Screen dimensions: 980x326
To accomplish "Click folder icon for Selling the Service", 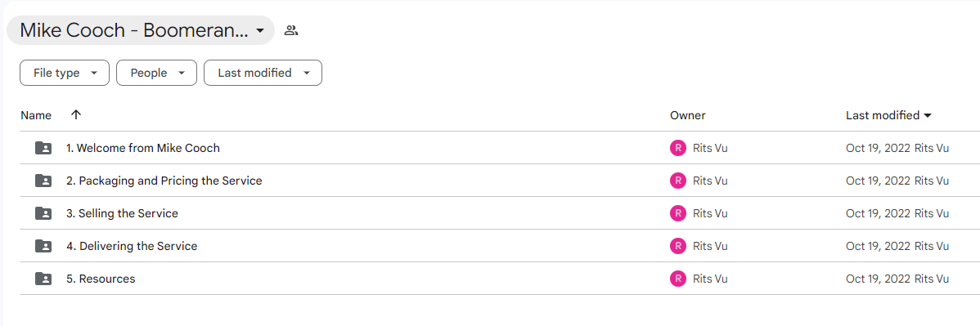I will pyautogui.click(x=43, y=213).
